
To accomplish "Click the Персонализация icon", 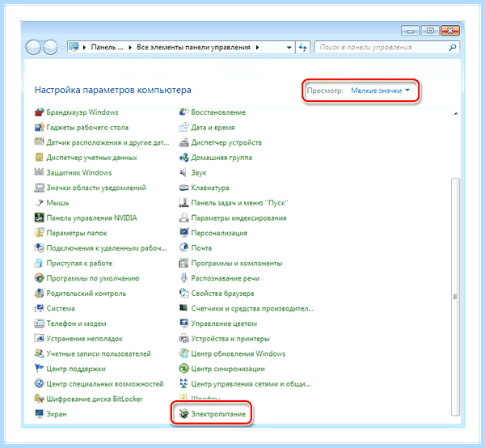I will tap(183, 233).
